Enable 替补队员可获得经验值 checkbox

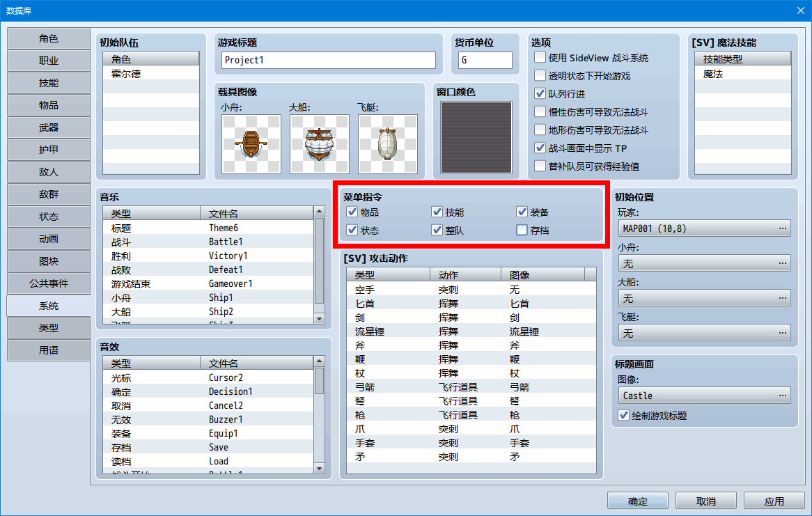(540, 166)
